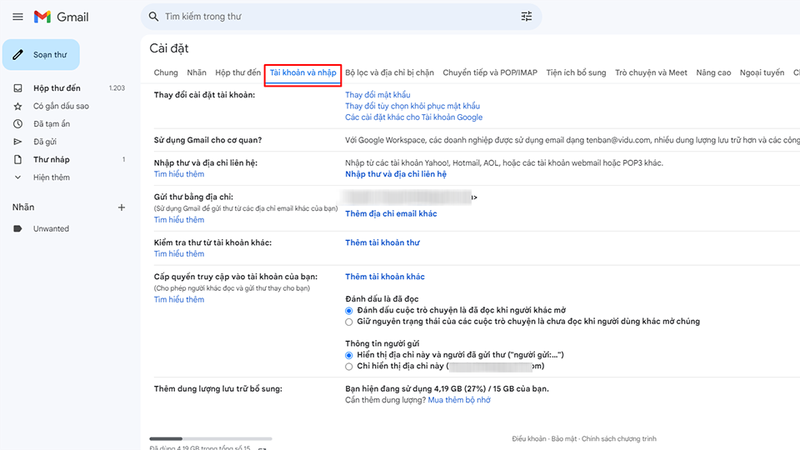This screenshot has height=450, width=800.
Task: Click the Hộp thư đến inbox icon
Action: pos(18,88)
